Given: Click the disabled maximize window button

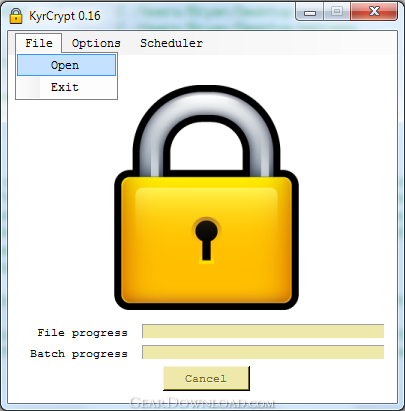Looking at the screenshot, I should pyautogui.click(x=337, y=12).
